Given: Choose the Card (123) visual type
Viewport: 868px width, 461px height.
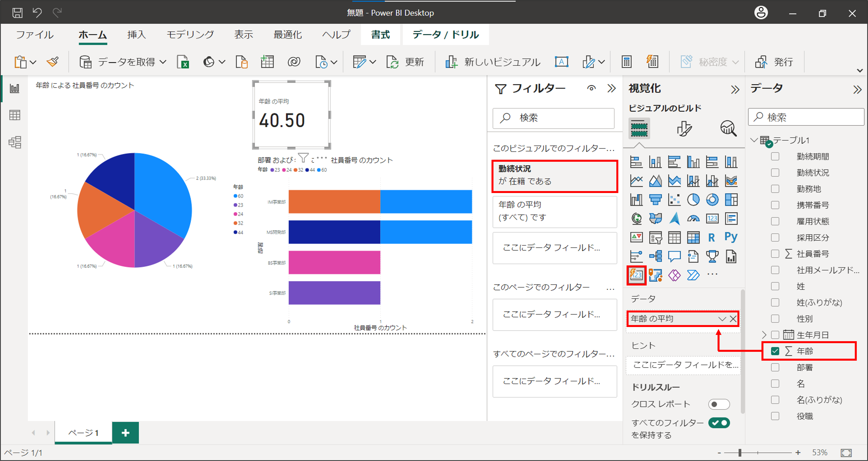Looking at the screenshot, I should 712,219.
